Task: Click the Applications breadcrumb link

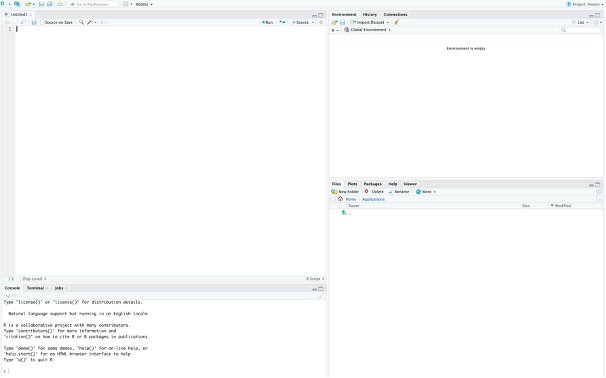Action: click(x=373, y=199)
